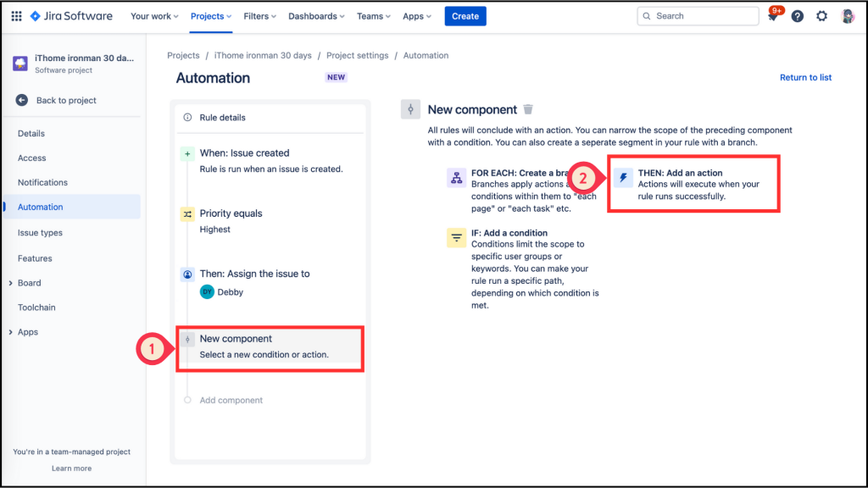The height and width of the screenshot is (488, 868).
Task: Open the Filters dropdown menu
Action: 259,16
